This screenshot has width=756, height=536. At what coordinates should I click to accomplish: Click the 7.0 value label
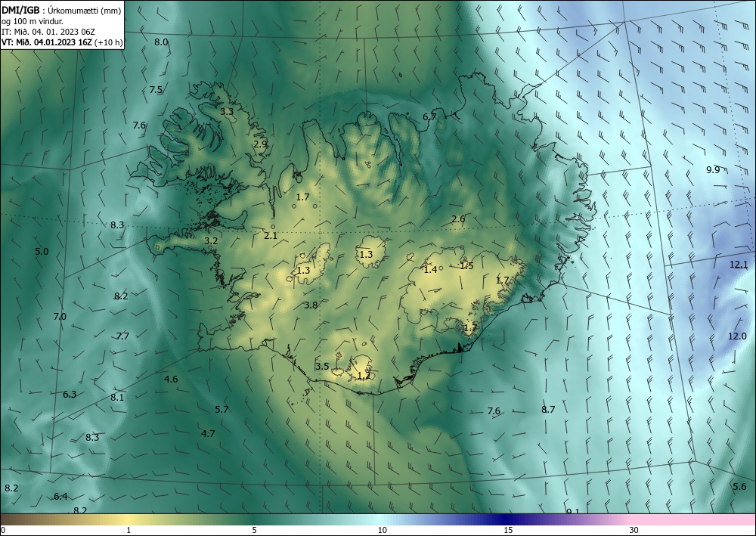click(60, 316)
